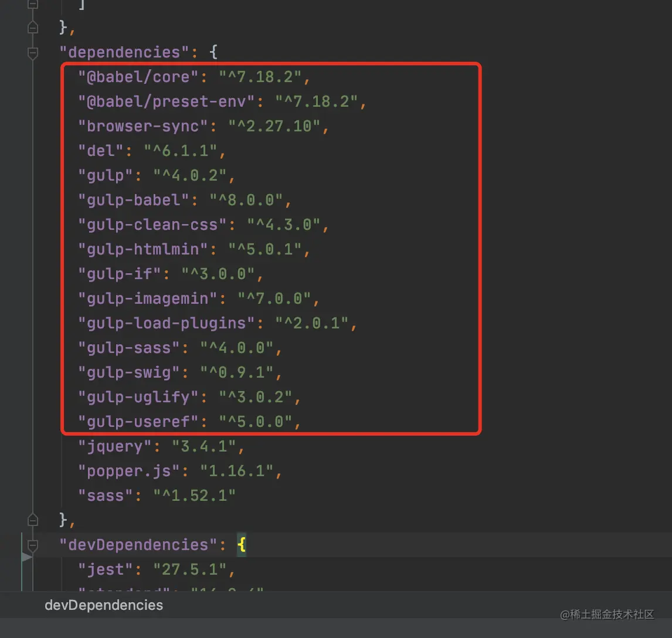Screen dimensions: 672x638
Task: Click the fold-end marker beside the closing brace after "sass"
Action: coord(33,520)
